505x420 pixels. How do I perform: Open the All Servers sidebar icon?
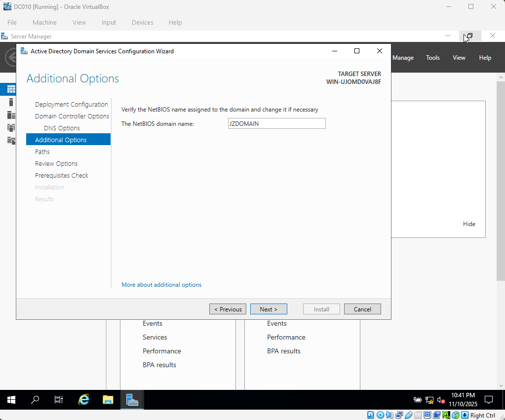10,115
